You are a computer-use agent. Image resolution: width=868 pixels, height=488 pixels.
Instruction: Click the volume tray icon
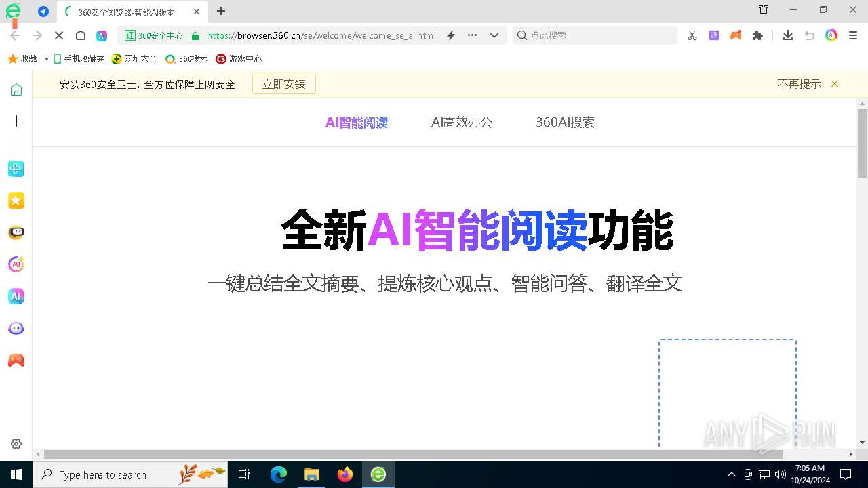pos(781,474)
